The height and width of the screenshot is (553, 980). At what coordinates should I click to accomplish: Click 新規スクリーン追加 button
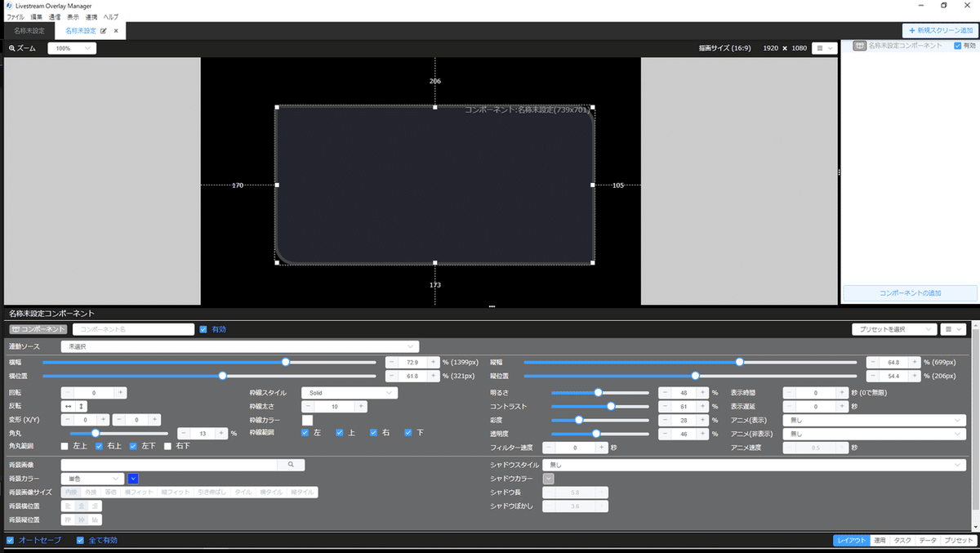coord(940,30)
